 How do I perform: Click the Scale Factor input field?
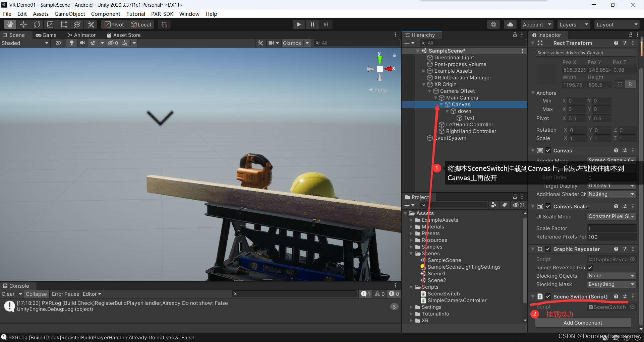click(611, 228)
